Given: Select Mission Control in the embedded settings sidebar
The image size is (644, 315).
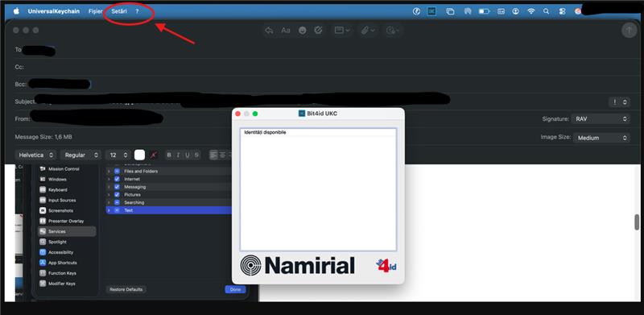Looking at the screenshot, I should 64,169.
